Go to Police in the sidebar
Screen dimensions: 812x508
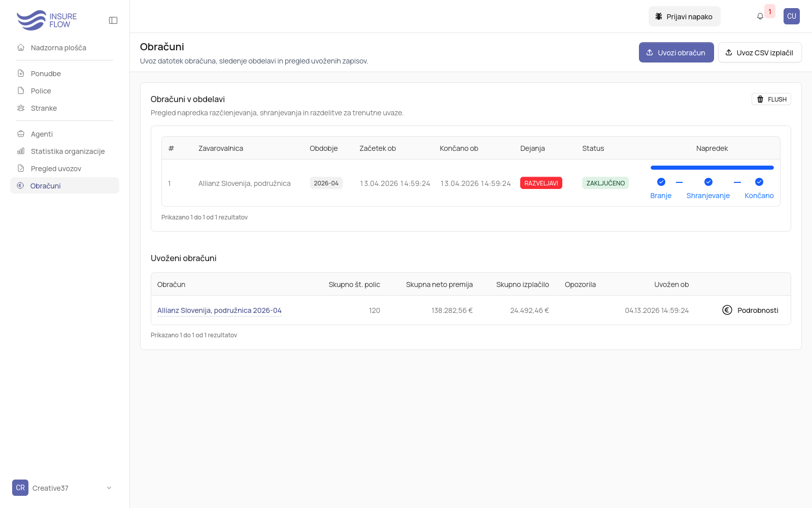[x=41, y=91]
